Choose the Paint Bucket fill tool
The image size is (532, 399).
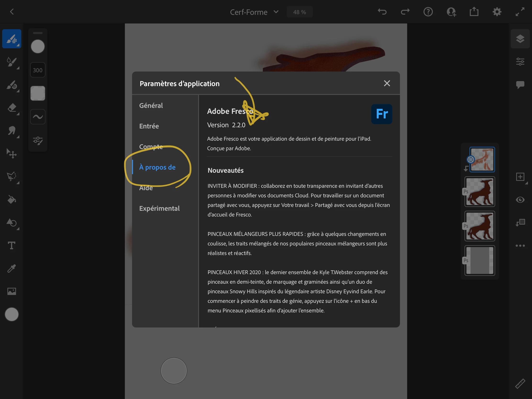11,199
